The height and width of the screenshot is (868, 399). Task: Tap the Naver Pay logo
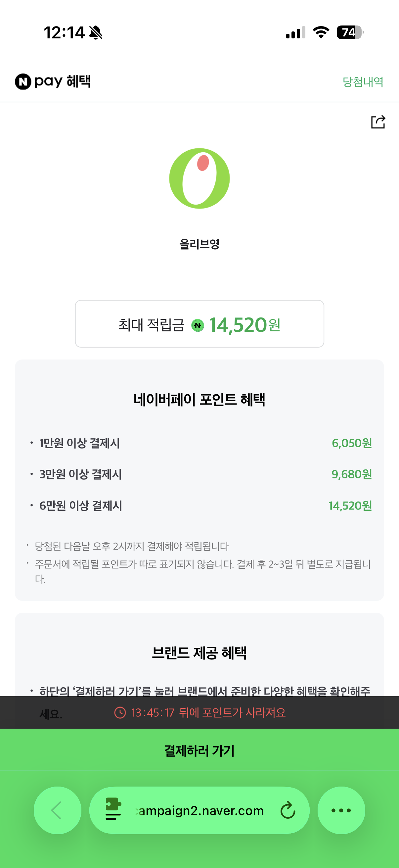(53, 81)
